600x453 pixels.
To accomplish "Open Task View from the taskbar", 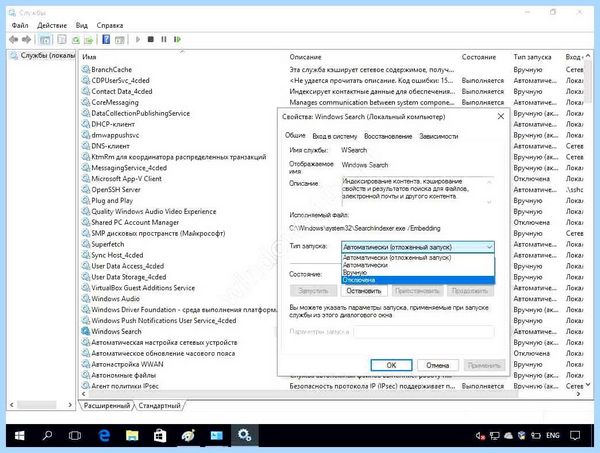I will point(75,435).
